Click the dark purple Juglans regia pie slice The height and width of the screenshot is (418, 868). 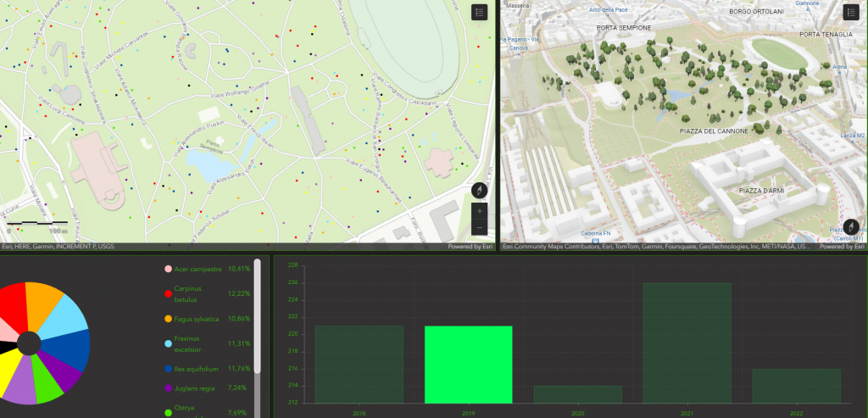click(x=62, y=371)
